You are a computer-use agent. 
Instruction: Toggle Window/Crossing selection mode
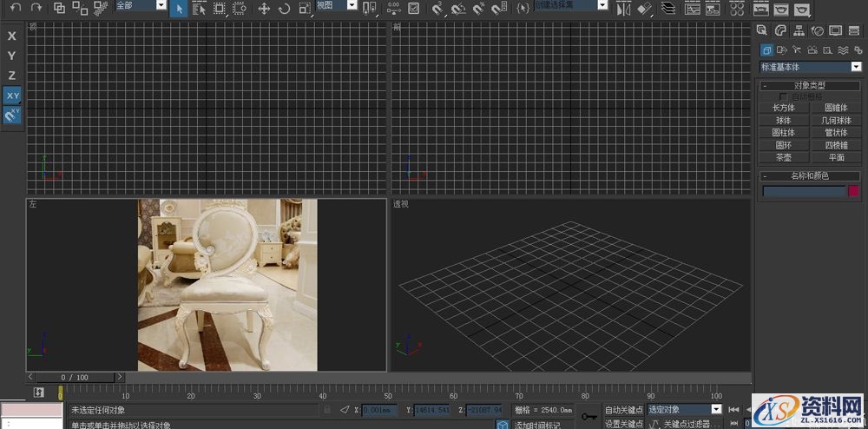click(x=240, y=9)
